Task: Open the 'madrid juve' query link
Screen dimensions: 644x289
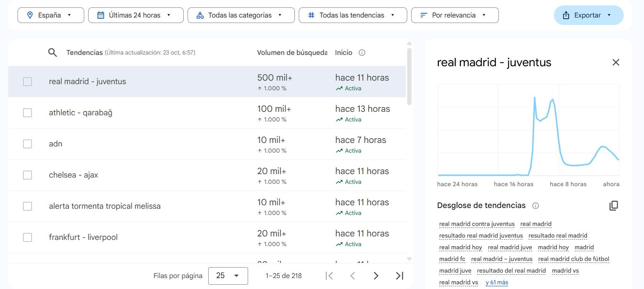Action: (455, 271)
